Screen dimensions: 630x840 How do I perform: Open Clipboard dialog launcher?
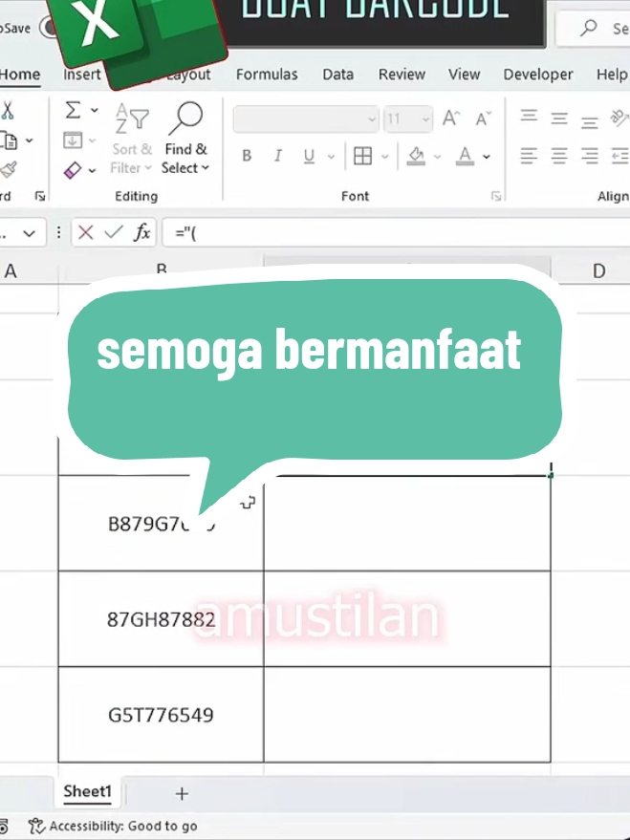point(40,196)
